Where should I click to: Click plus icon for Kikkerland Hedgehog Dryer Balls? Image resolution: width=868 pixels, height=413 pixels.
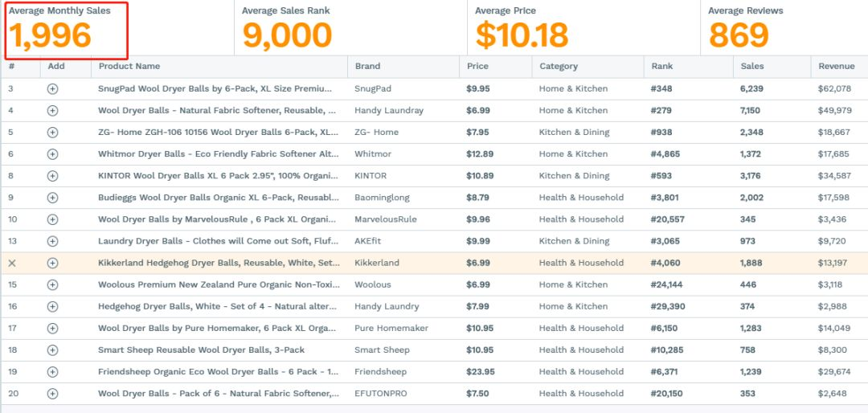click(52, 263)
